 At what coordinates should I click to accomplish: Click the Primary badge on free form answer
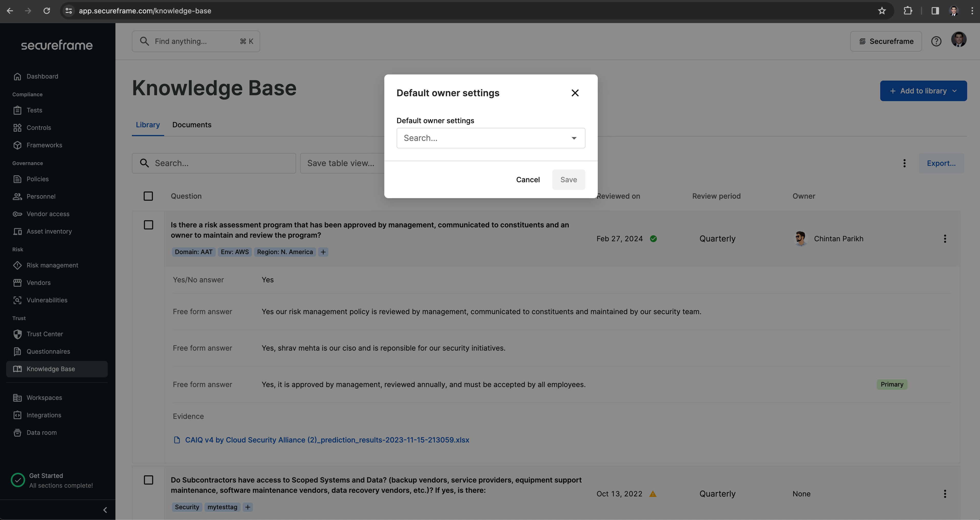tap(892, 385)
